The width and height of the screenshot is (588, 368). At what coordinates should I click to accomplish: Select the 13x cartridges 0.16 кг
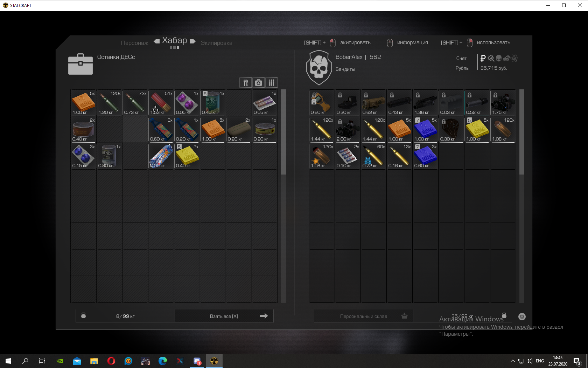coord(399,156)
